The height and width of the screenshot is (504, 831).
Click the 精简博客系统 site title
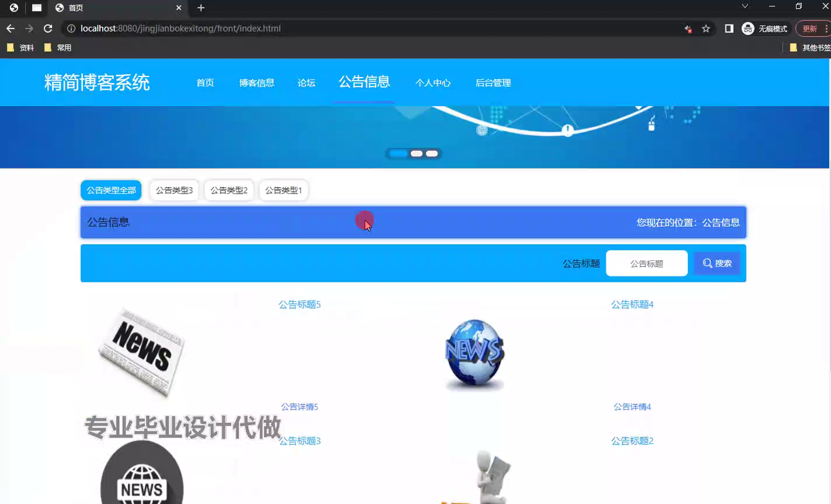click(x=97, y=82)
